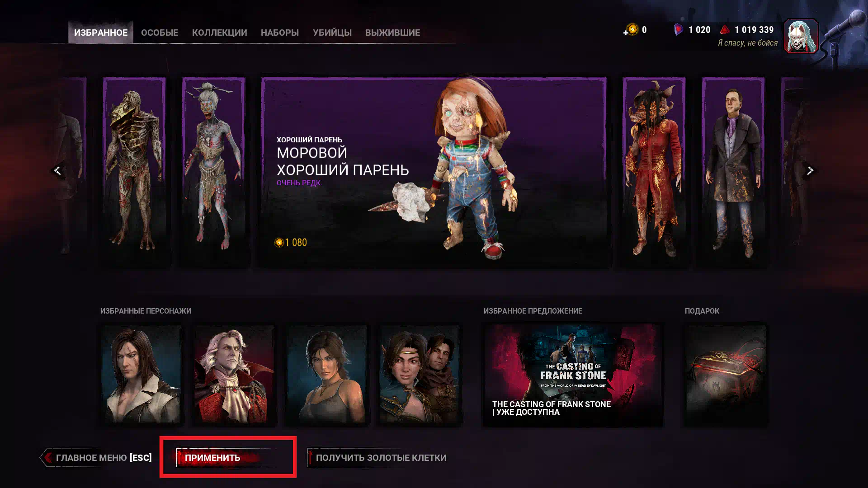Open The Casting of Frank Stone offer

573,375
